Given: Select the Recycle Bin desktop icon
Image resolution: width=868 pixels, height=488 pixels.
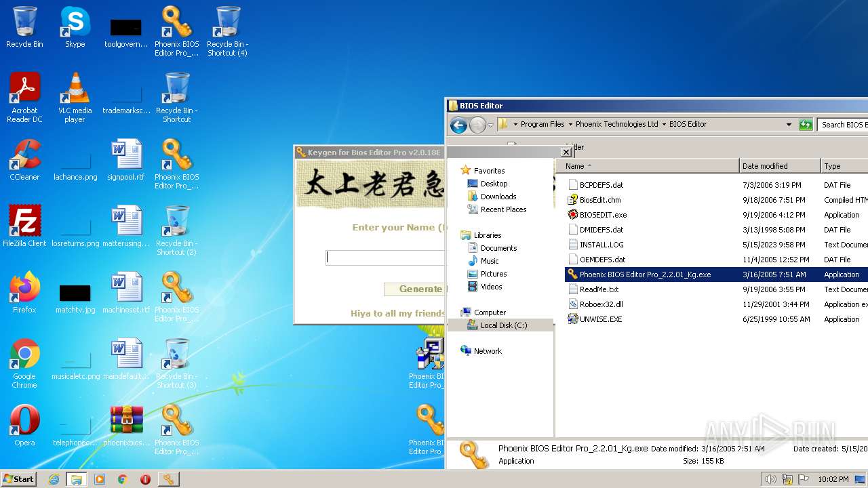Looking at the screenshot, I should click(x=24, y=28).
